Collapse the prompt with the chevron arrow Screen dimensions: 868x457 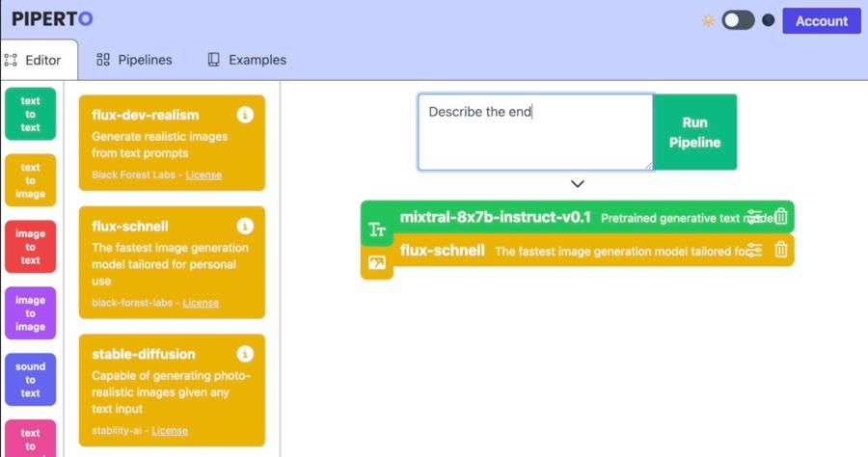578,184
